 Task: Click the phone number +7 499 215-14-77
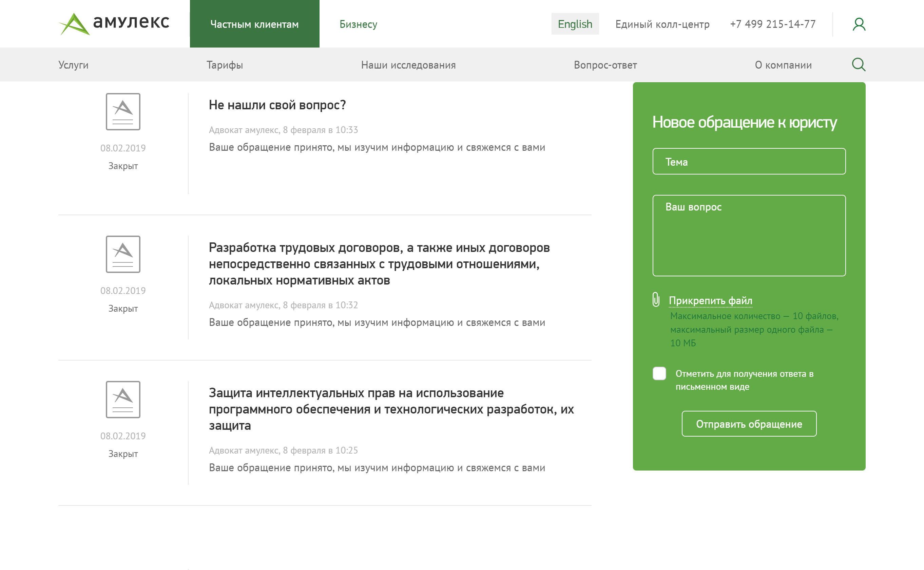[x=773, y=24]
